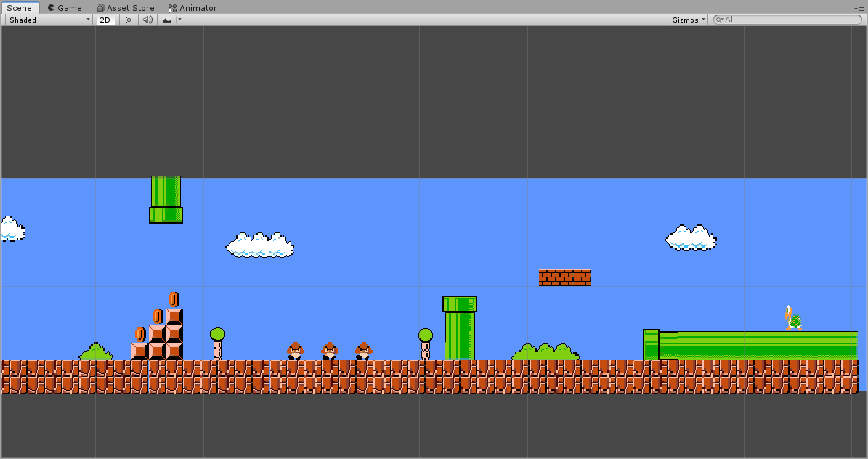The image size is (868, 459).
Task: Select the topmost coin on the staircase
Action: click(x=174, y=298)
